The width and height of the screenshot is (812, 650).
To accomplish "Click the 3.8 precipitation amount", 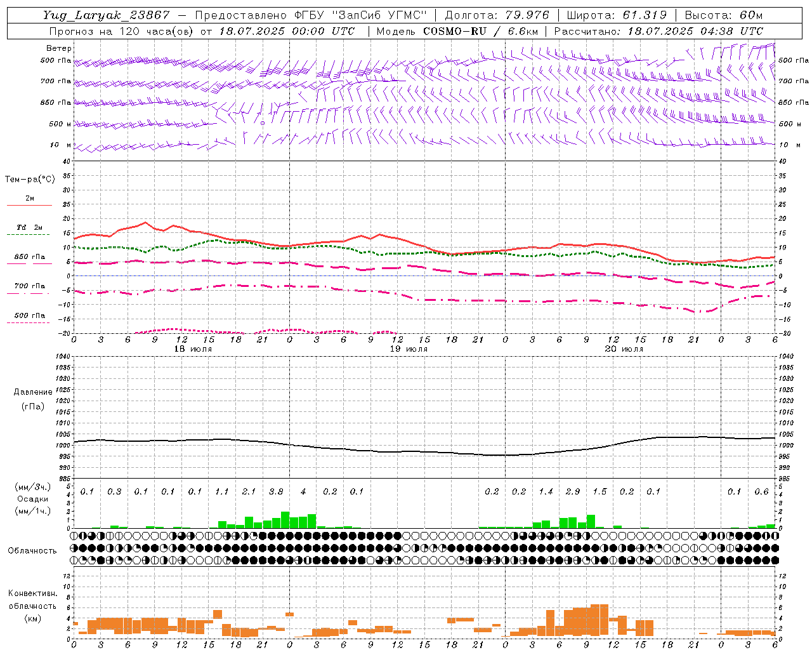I will click(x=276, y=491).
